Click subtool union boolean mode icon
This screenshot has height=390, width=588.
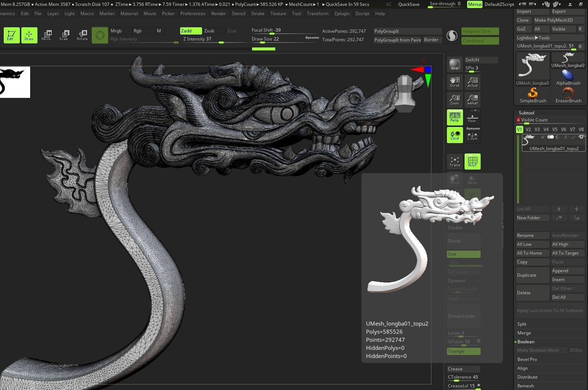tap(551, 137)
